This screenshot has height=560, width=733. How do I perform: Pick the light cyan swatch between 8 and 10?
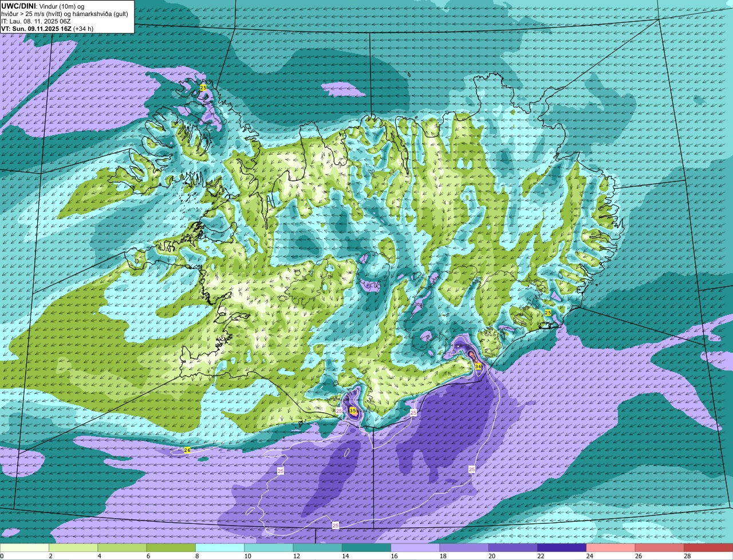[220, 548]
